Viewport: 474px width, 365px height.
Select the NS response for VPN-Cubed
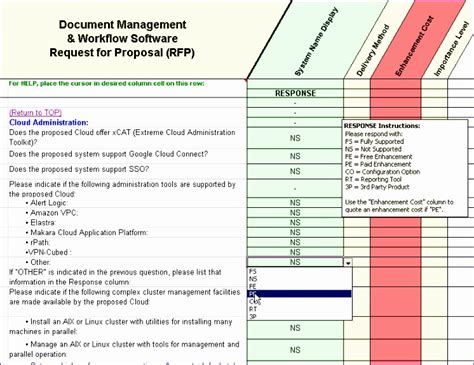click(295, 252)
